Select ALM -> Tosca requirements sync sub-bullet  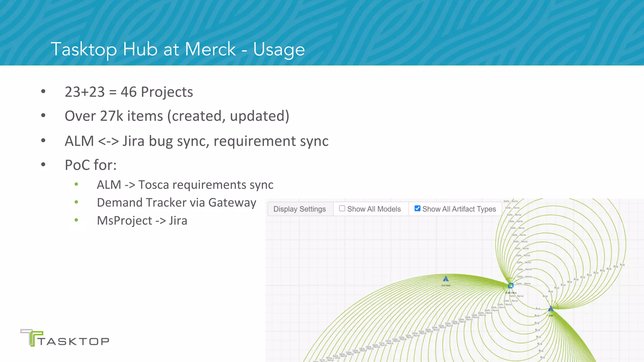pos(185,185)
